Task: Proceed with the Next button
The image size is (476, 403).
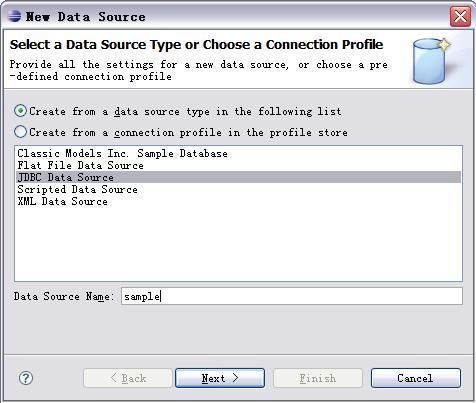Action: (x=220, y=378)
